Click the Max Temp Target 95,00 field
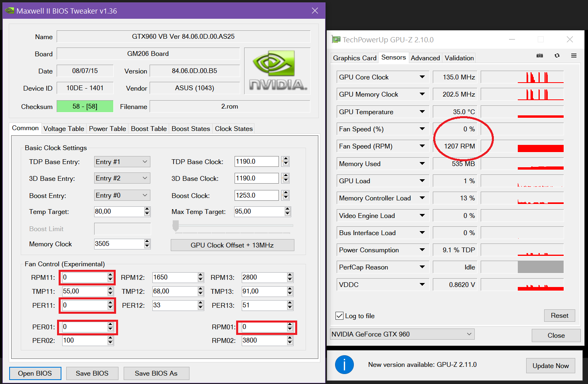Viewport: 588px width, 384px height. [x=259, y=211]
